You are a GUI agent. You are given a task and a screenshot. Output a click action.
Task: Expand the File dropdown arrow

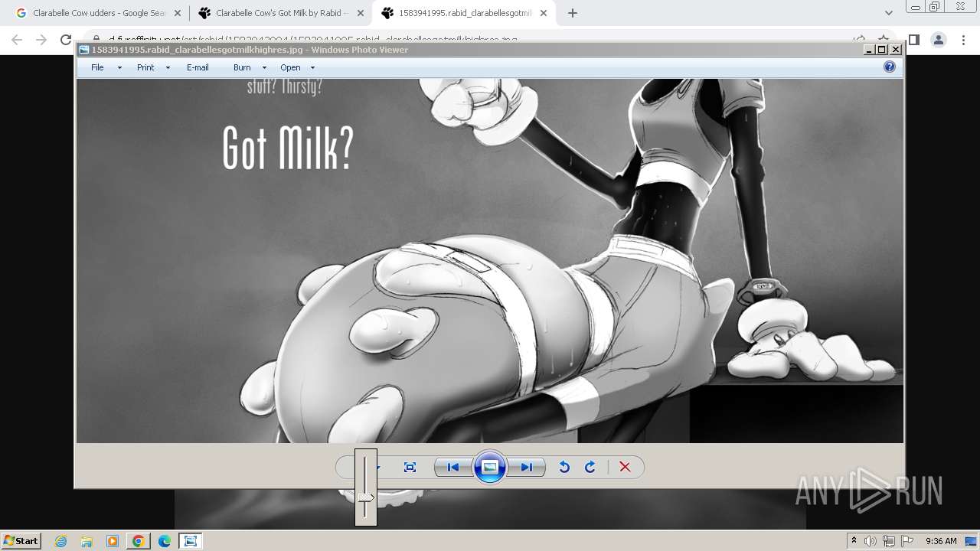coord(119,68)
